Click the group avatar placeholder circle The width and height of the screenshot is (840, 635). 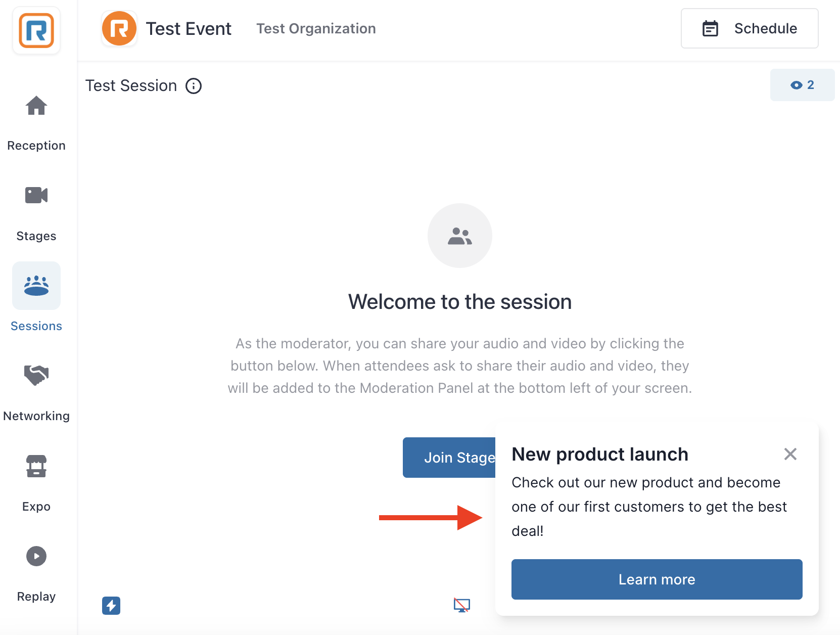point(460,236)
